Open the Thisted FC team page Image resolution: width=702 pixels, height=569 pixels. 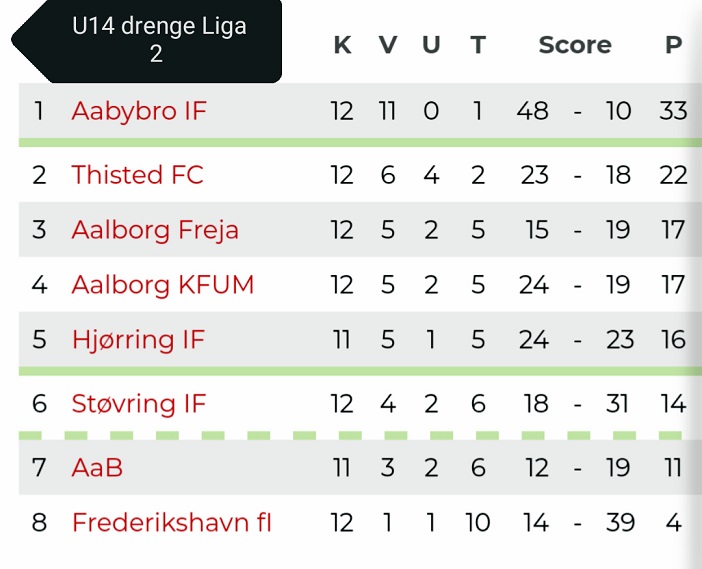pyautogui.click(x=137, y=175)
